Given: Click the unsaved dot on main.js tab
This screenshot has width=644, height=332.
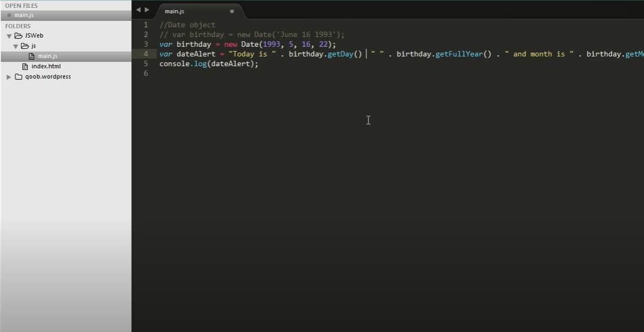Looking at the screenshot, I should point(232,12).
